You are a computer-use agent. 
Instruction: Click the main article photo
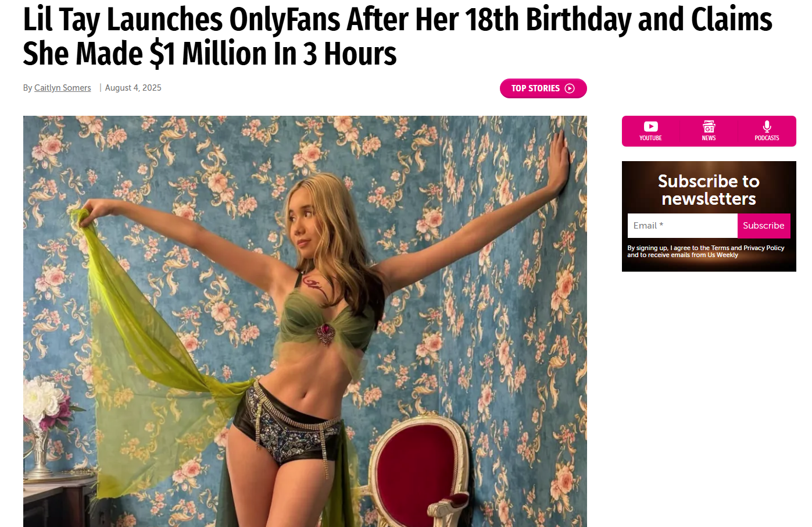pos(305,321)
